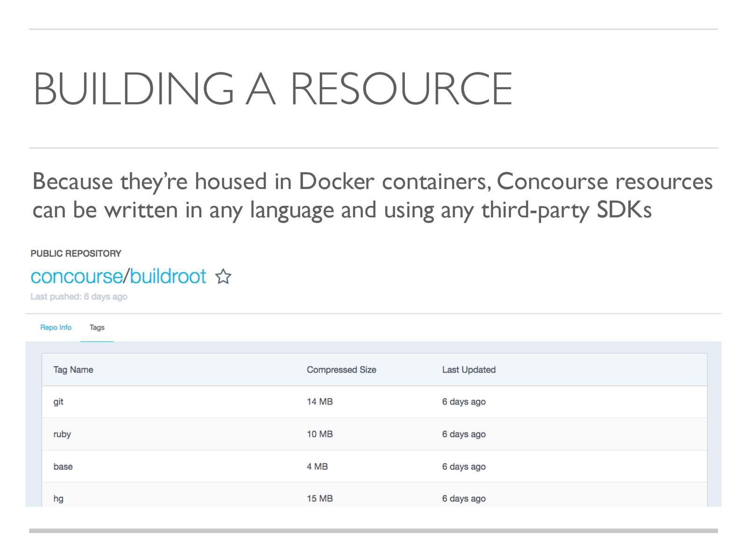Open the concourse namespace link

coord(77,277)
